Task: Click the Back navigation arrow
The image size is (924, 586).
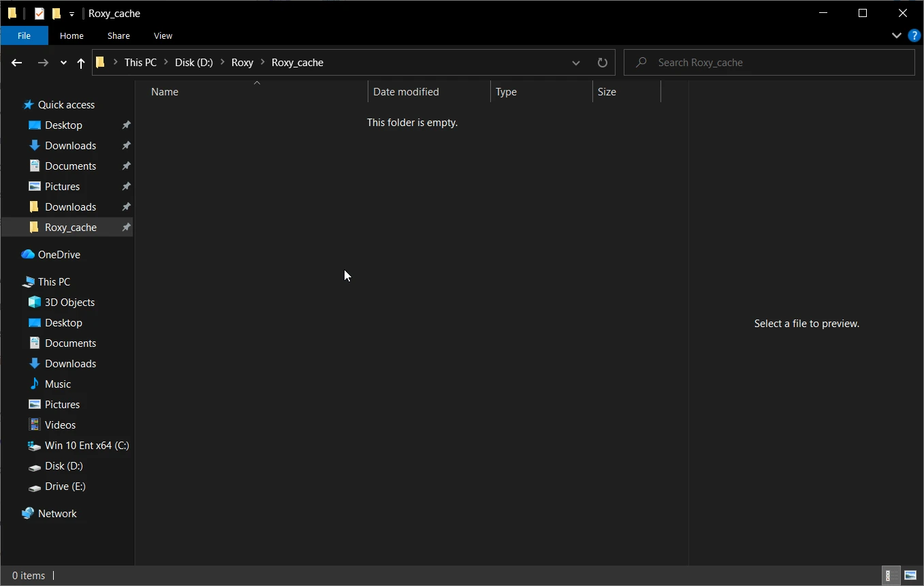Action: (x=17, y=63)
